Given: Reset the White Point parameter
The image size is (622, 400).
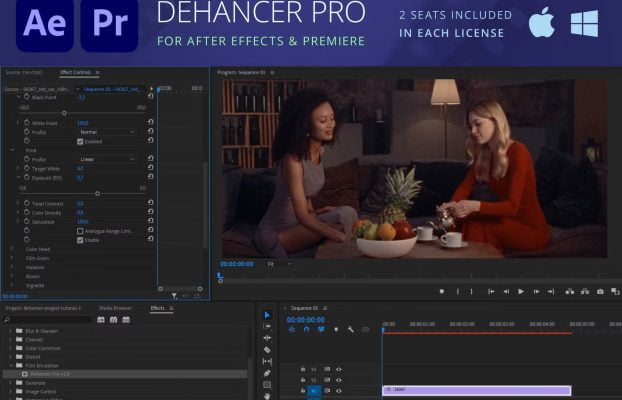Looking at the screenshot, I should coord(150,122).
